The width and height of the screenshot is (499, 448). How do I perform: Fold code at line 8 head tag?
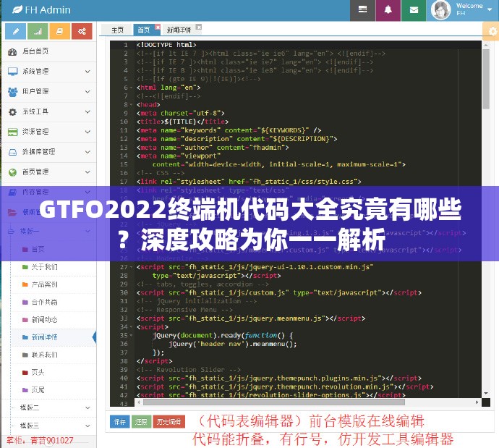pyautogui.click(x=131, y=105)
